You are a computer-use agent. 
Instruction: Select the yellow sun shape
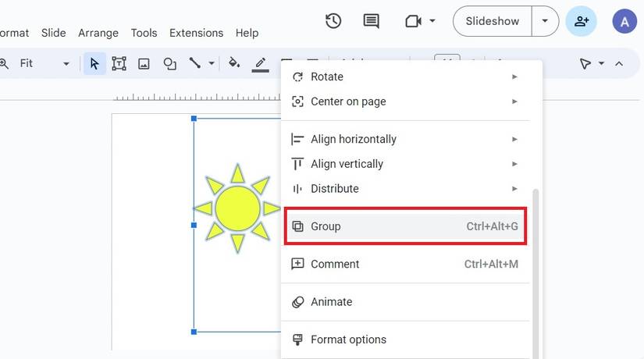pos(237,208)
